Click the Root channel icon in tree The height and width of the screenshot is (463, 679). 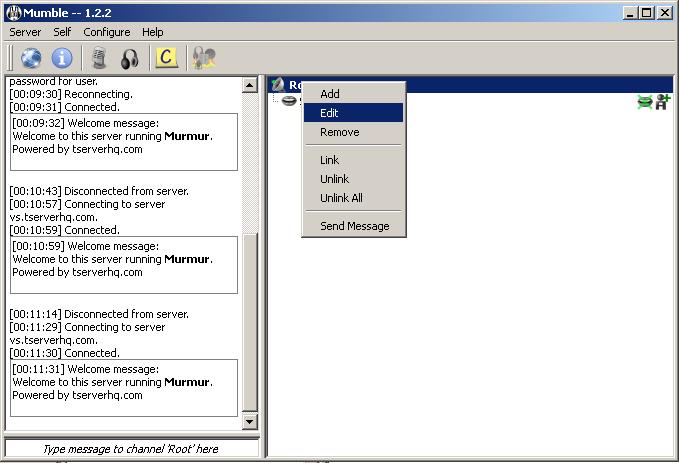(x=278, y=84)
